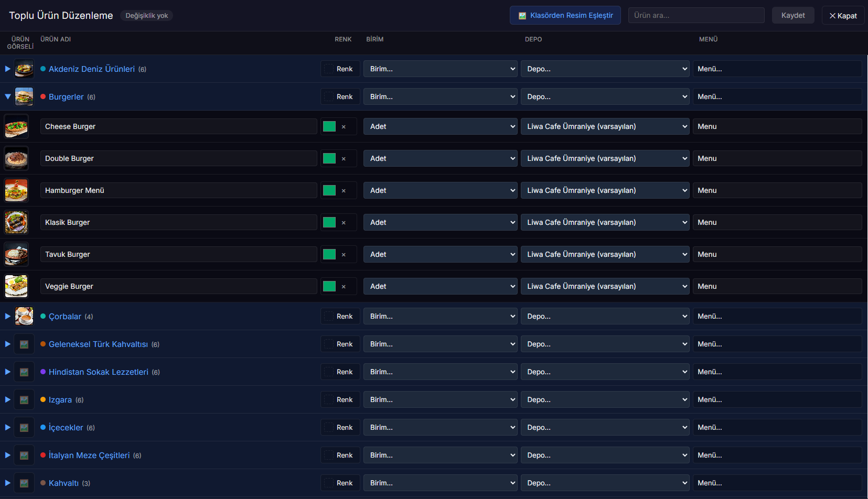The height and width of the screenshot is (499, 868).
Task: Click the Çorbalar category image
Action: point(24,317)
